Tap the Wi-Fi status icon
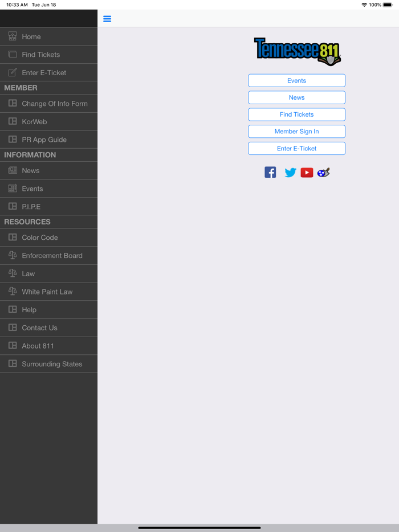This screenshot has height=532, width=399. point(364,5)
